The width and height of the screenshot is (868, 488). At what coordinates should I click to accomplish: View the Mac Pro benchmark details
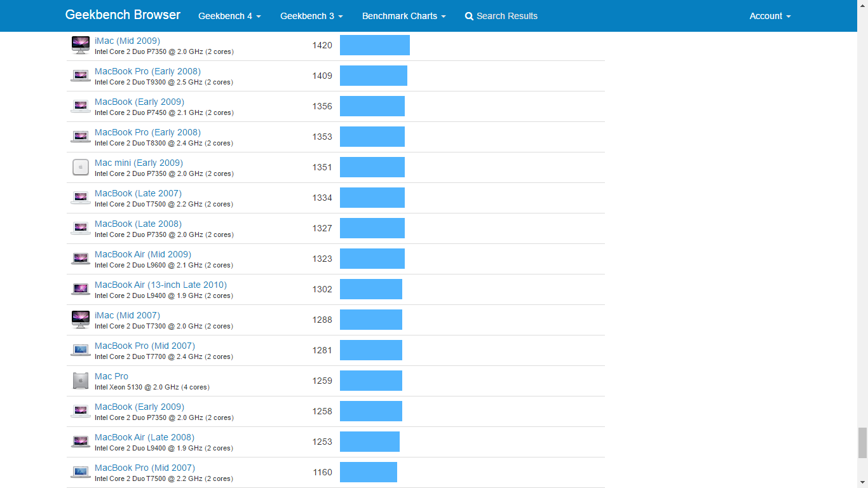pos(111,376)
